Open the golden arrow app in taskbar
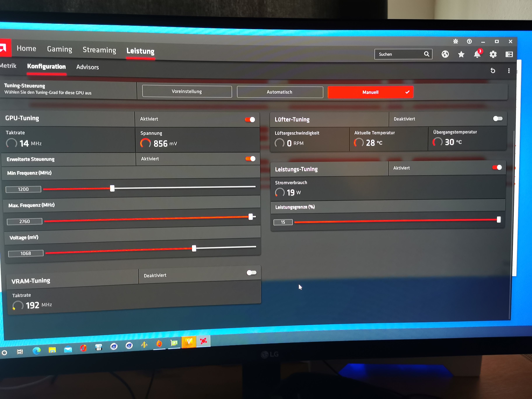 click(144, 345)
